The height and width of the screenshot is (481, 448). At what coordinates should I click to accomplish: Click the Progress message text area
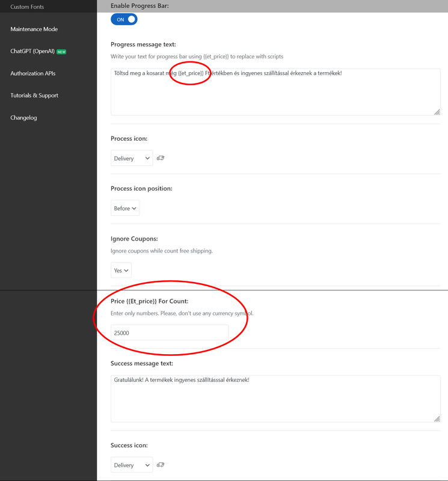tap(275, 92)
